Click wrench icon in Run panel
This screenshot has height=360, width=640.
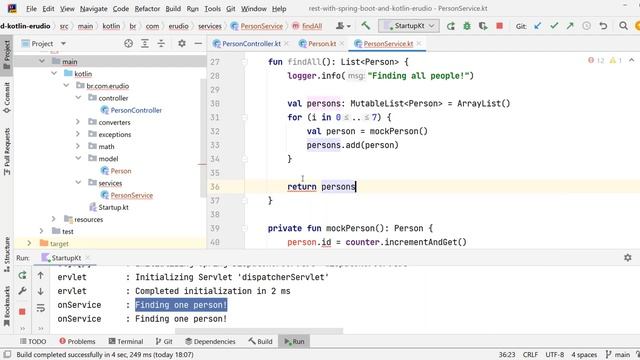[x=22, y=291]
